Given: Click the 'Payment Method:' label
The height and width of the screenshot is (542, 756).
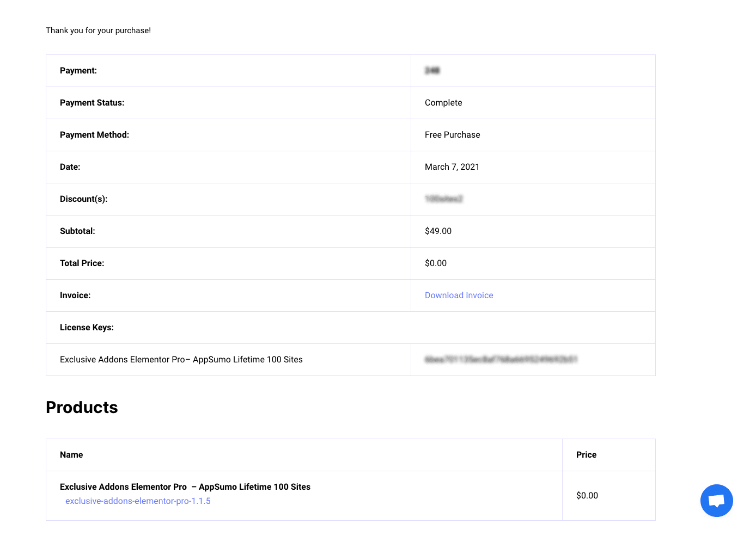Looking at the screenshot, I should 94,135.
